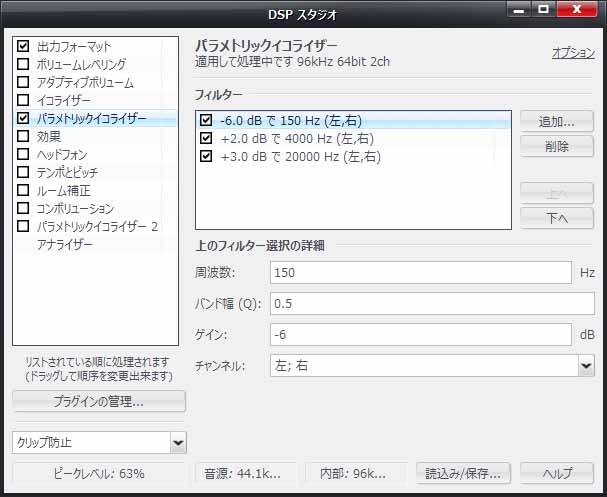Select アダプティブボリューム item
This screenshot has height=497, width=607.
[x=85, y=82]
